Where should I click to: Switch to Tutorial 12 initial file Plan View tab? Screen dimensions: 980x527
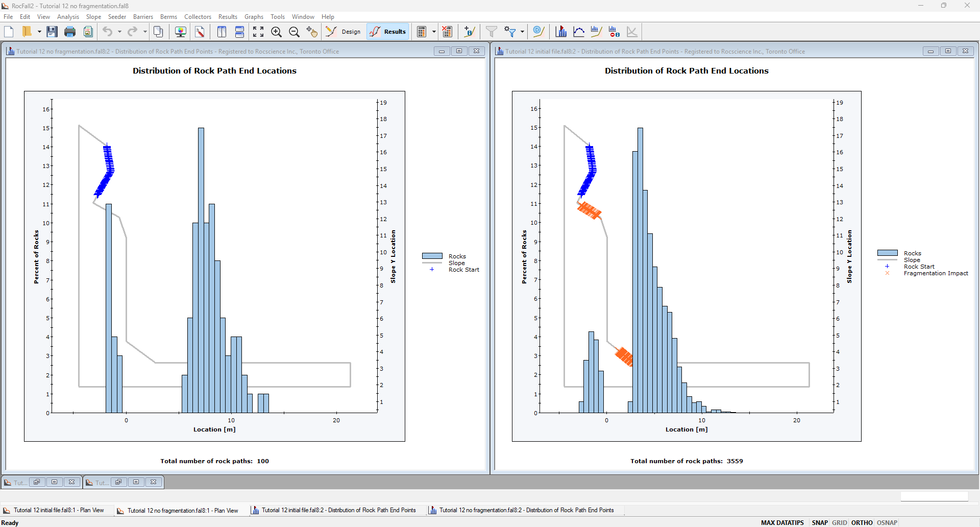(x=54, y=510)
